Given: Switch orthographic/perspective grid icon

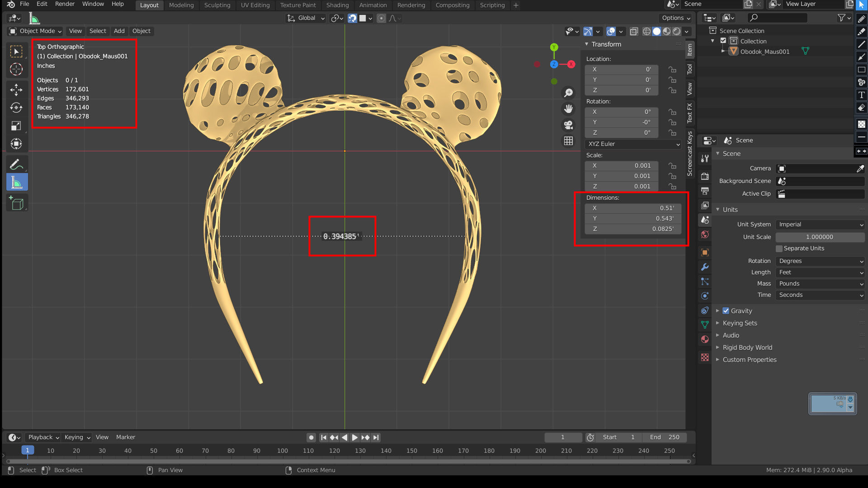Looking at the screenshot, I should tap(568, 141).
